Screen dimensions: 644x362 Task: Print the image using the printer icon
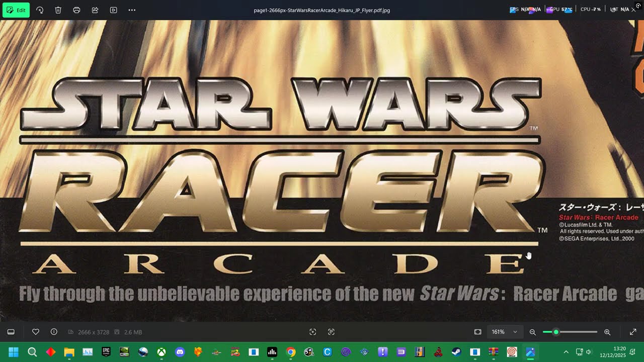(76, 10)
